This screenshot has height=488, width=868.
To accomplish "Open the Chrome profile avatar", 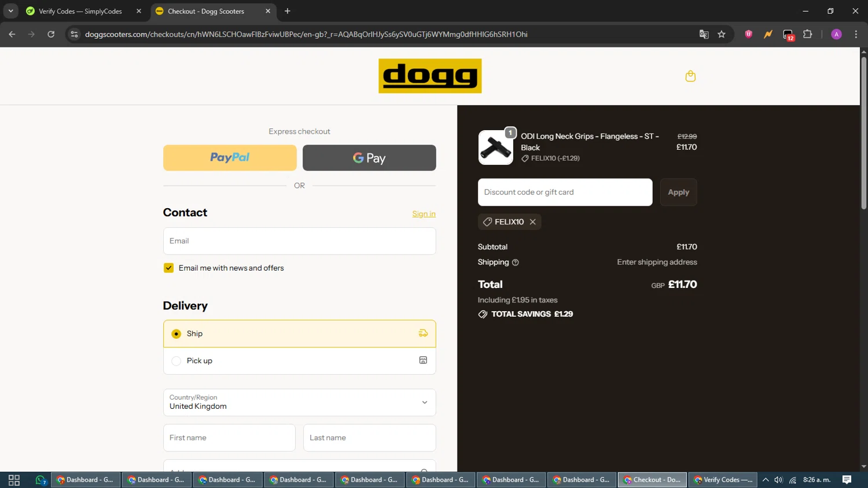I will pyautogui.click(x=836, y=34).
